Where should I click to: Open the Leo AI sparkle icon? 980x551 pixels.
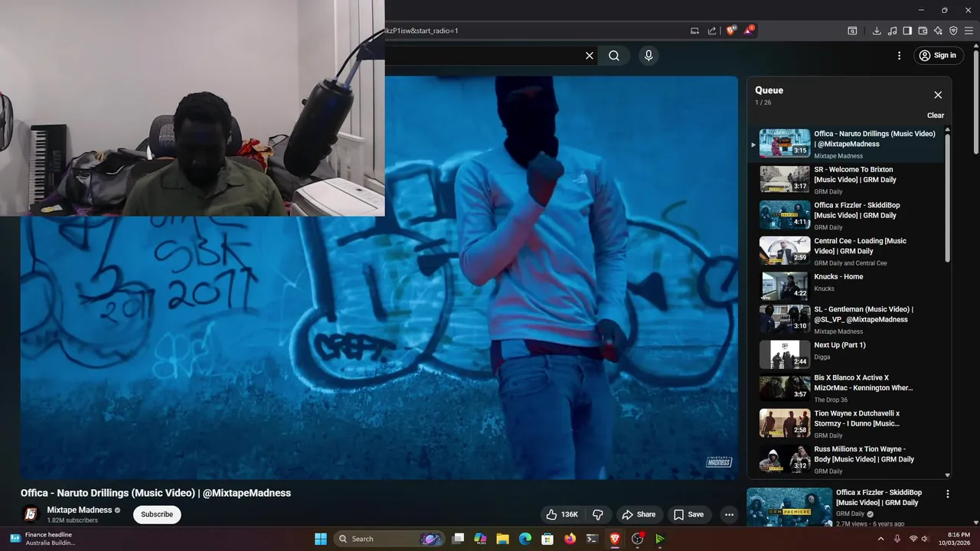[938, 31]
